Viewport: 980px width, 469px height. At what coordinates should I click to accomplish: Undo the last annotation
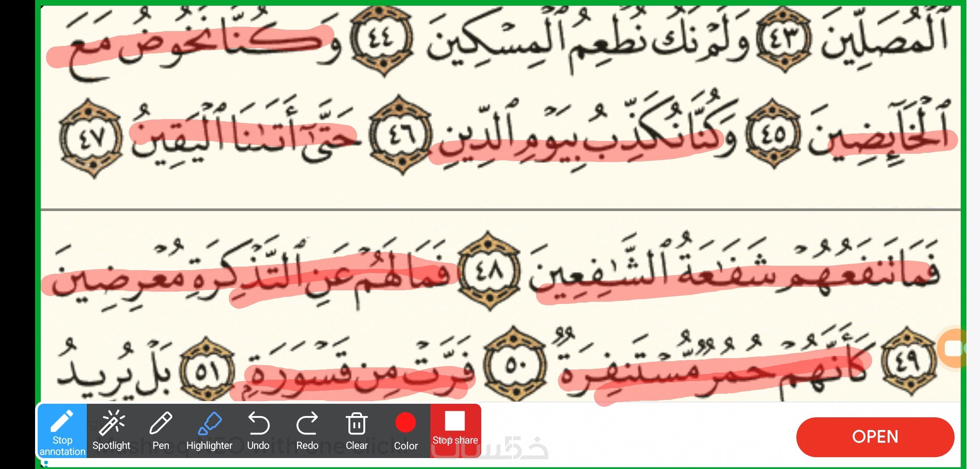pyautogui.click(x=258, y=431)
